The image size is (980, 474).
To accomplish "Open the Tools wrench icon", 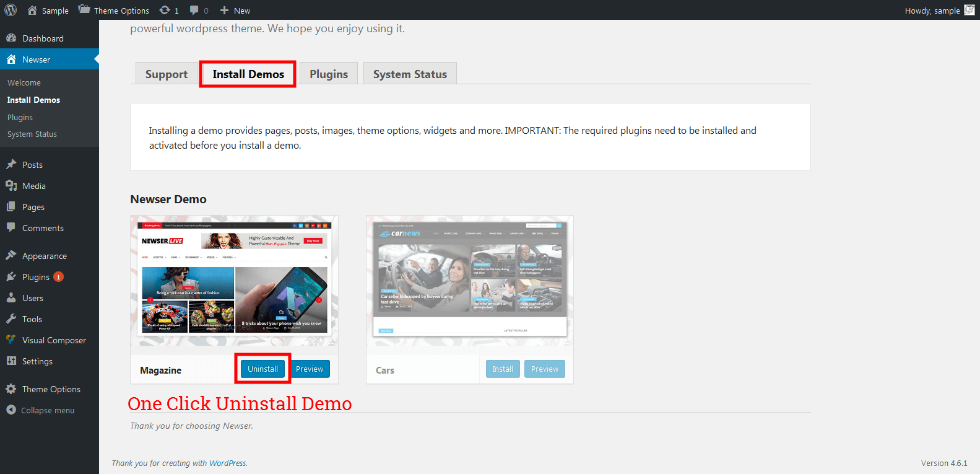I will (x=11, y=319).
